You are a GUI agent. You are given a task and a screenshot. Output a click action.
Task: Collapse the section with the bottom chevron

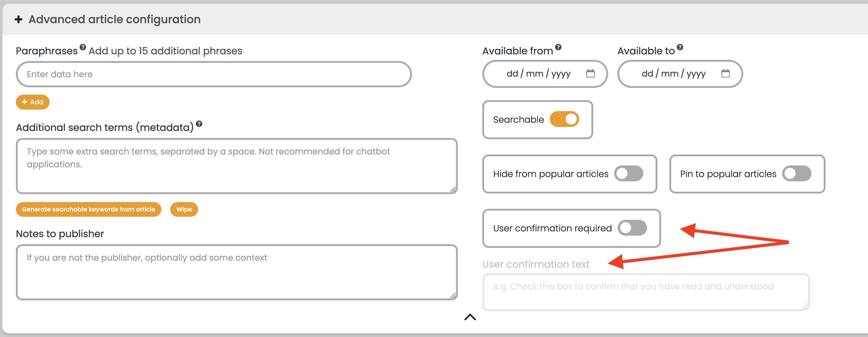pyautogui.click(x=470, y=317)
